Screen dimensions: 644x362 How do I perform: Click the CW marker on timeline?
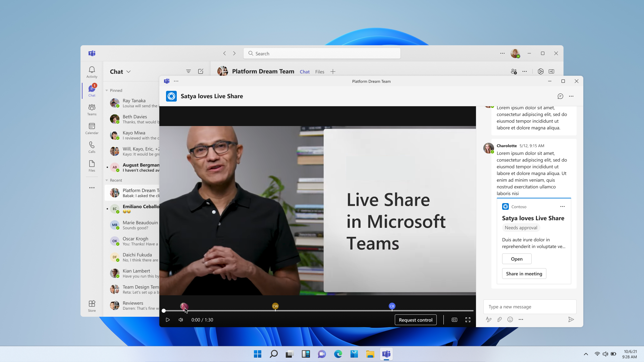275,306
